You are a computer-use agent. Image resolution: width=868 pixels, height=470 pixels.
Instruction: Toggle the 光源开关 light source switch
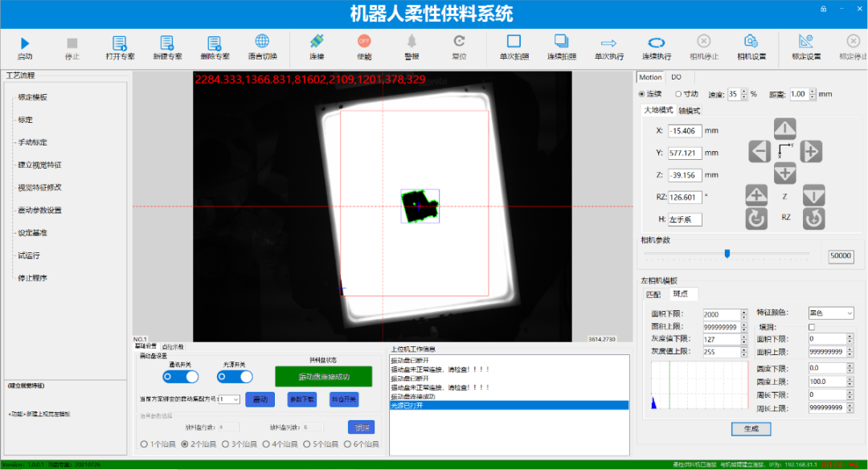(x=235, y=377)
